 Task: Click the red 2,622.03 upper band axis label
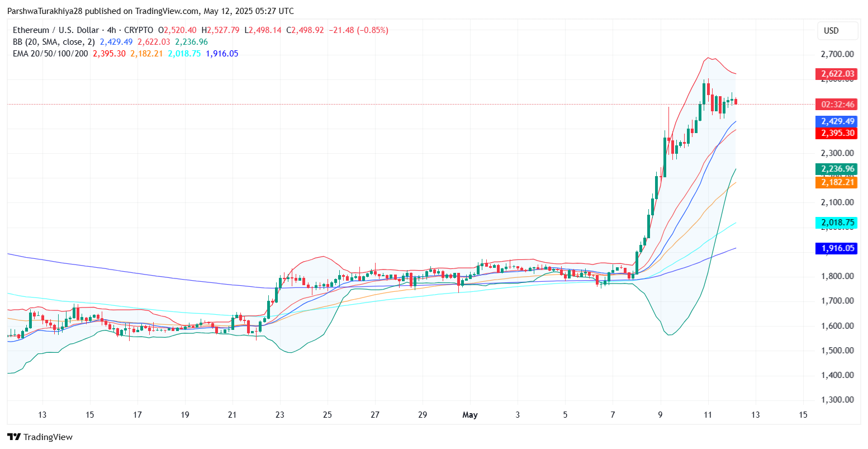click(x=837, y=74)
